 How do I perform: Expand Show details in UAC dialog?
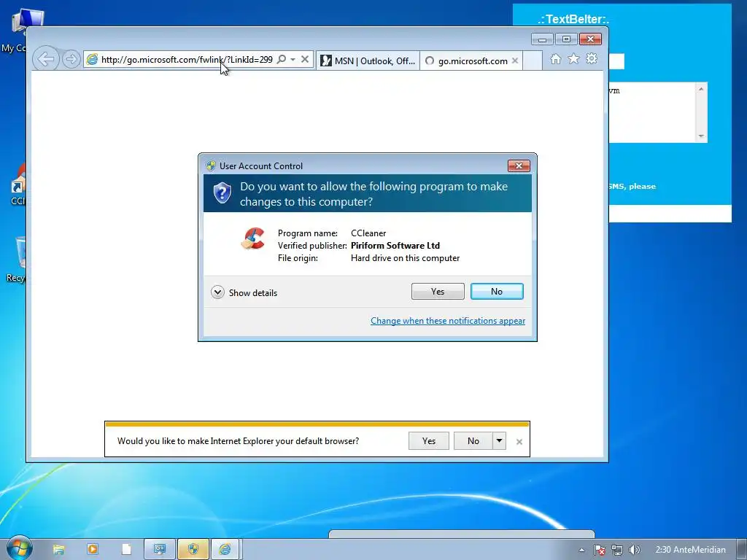pos(244,292)
